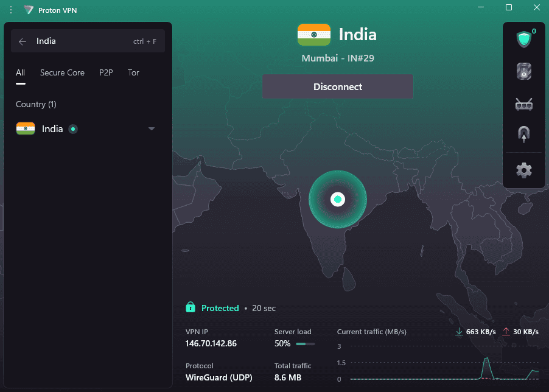Open the NetShield shield icon
Viewport: 549px width, 392px height.
[523, 40]
